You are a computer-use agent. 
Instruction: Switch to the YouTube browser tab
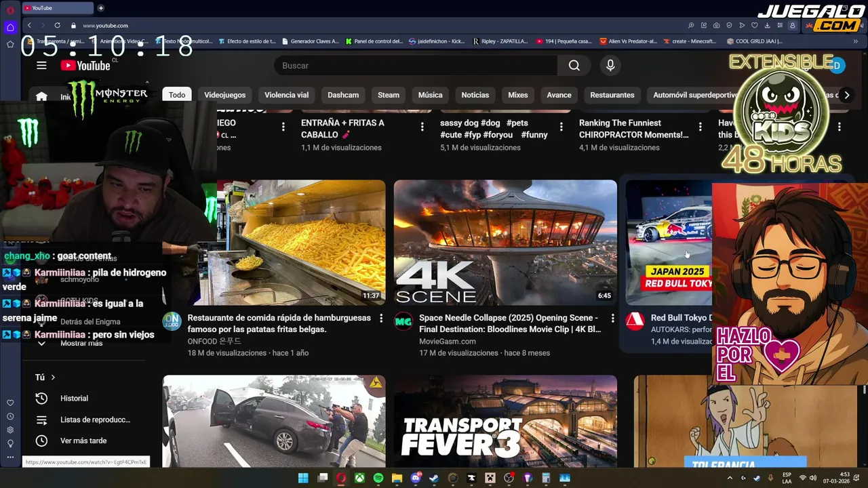click(x=58, y=8)
